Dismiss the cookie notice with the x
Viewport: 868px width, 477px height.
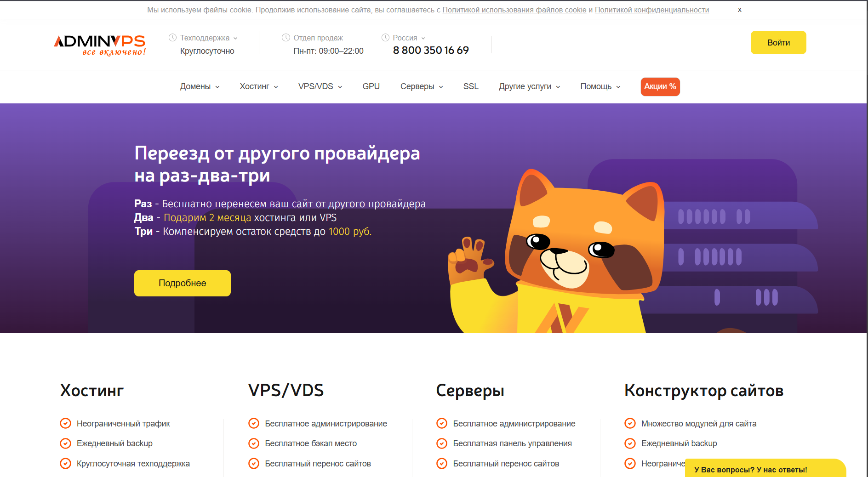click(740, 10)
